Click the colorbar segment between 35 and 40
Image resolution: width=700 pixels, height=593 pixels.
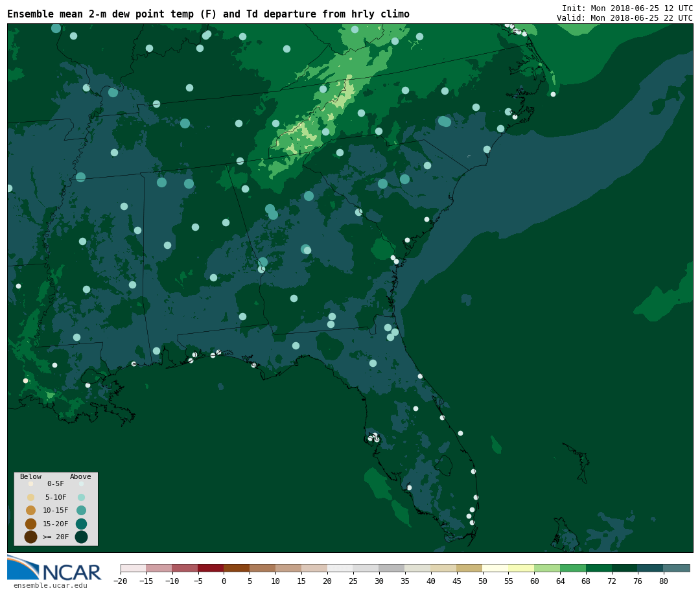[418, 568]
